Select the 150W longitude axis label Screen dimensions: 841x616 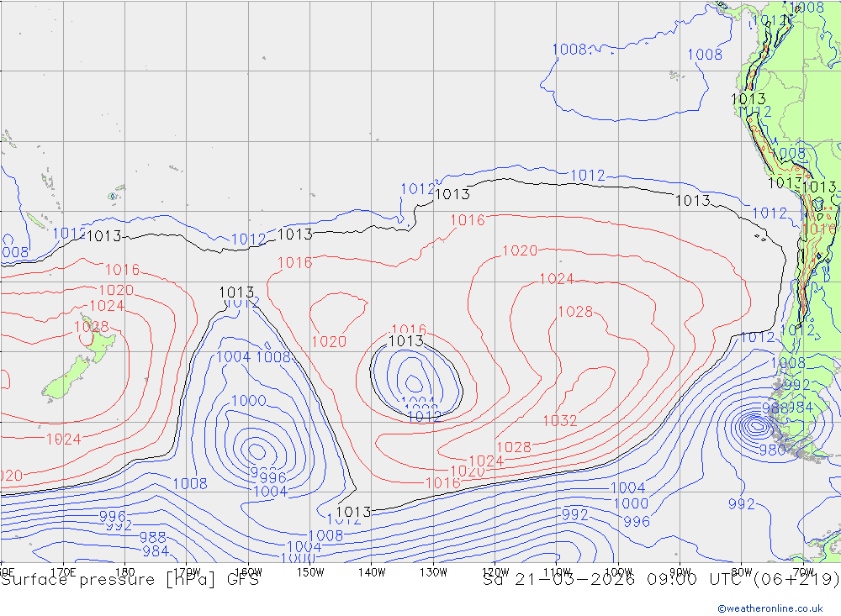click(310, 572)
